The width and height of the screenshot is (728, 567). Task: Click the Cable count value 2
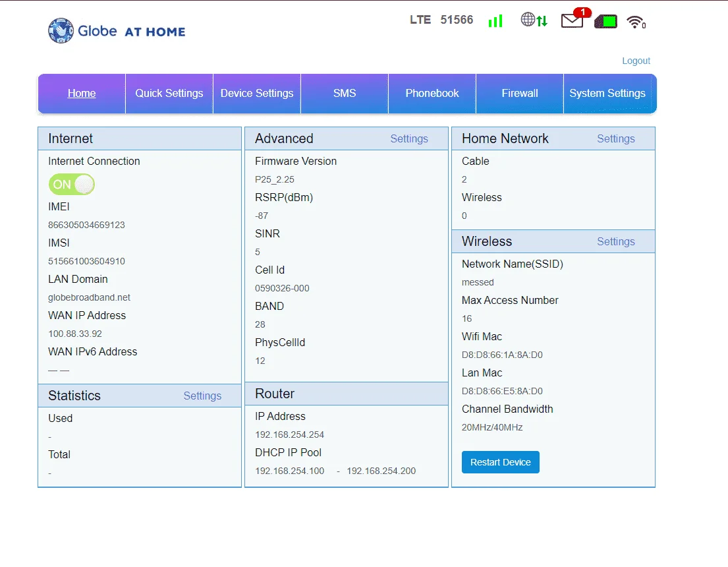pos(464,179)
